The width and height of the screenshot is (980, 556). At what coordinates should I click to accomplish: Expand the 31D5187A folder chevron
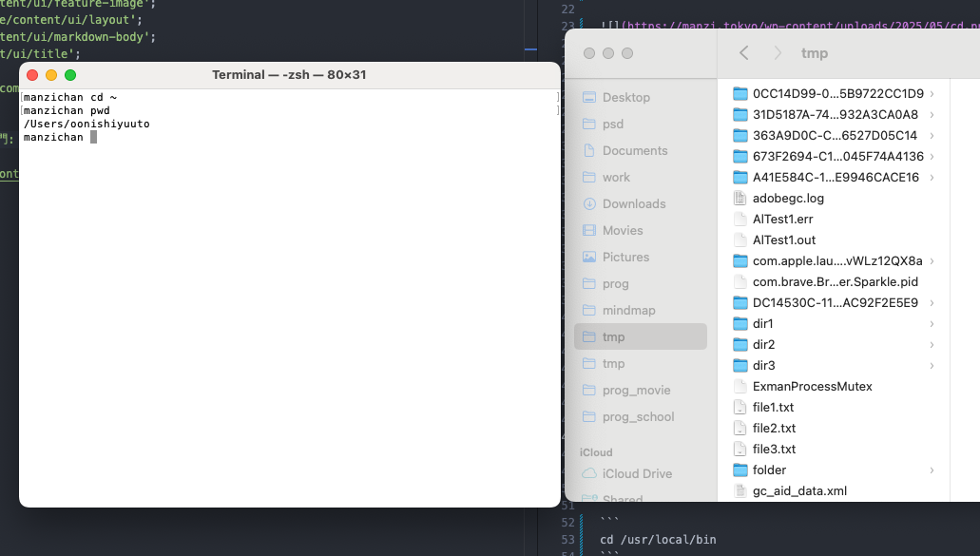coord(932,115)
